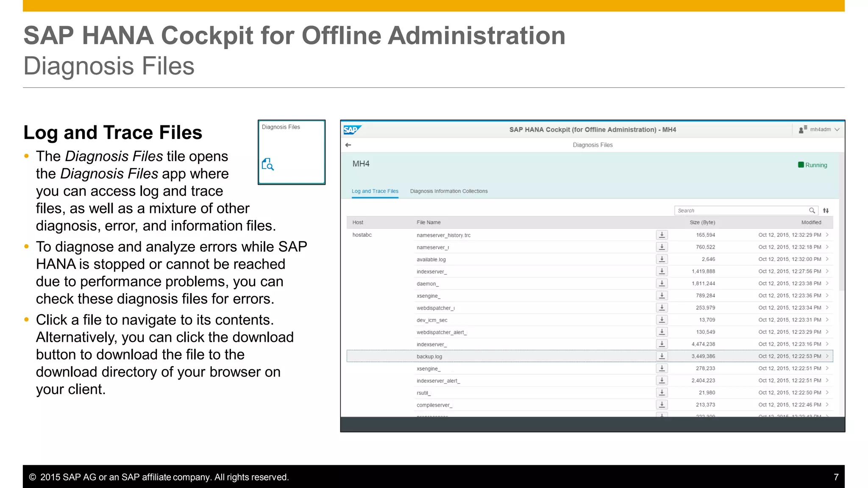This screenshot has width=868, height=488.
Task: Click the Size (Byte) column header
Action: click(702, 222)
